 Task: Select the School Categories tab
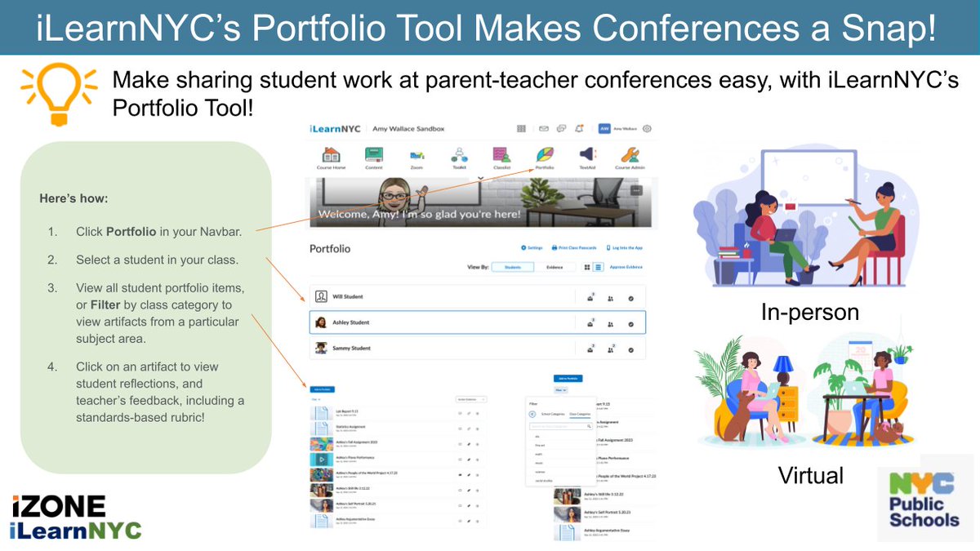[553, 414]
